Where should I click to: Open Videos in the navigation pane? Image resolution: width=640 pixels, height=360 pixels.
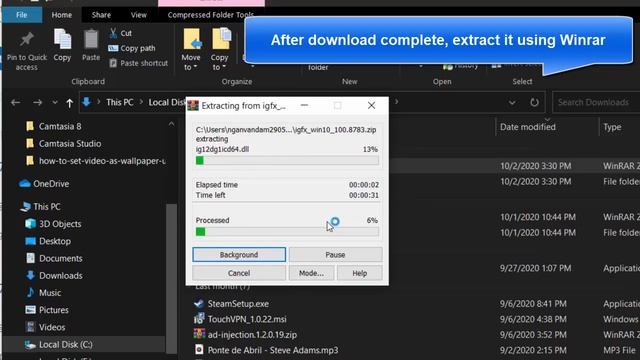pyautogui.click(x=52, y=327)
